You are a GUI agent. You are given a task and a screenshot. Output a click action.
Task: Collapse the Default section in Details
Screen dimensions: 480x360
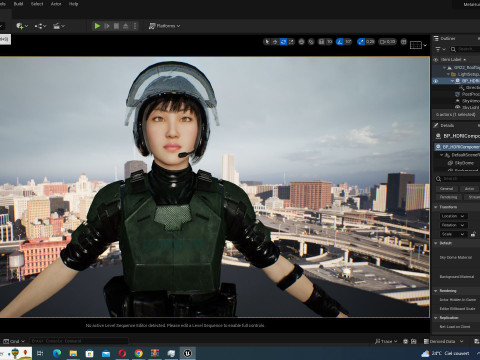tap(436, 243)
